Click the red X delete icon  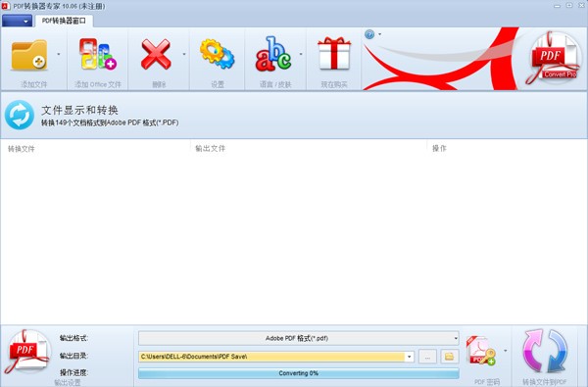pos(156,55)
